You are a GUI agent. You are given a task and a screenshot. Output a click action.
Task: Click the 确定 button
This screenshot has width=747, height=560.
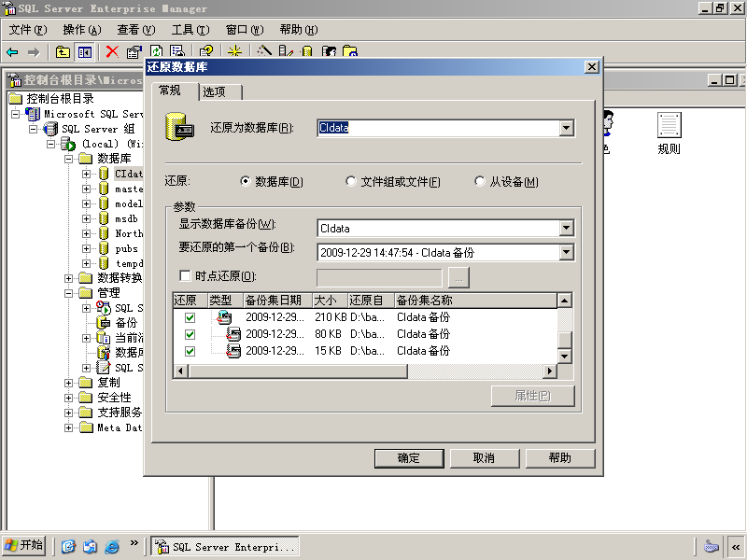pos(409,458)
